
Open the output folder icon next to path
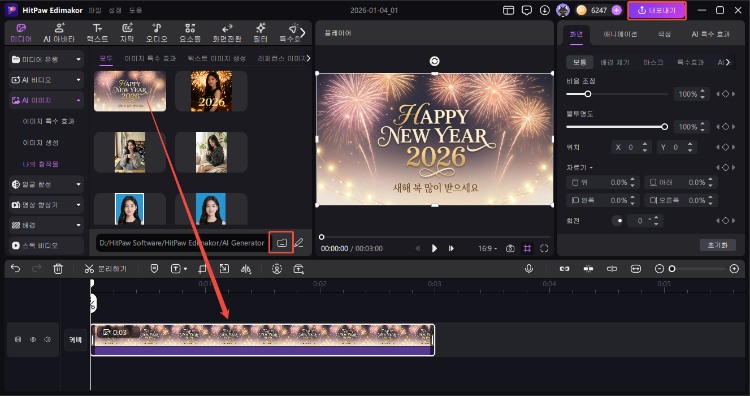(x=281, y=242)
